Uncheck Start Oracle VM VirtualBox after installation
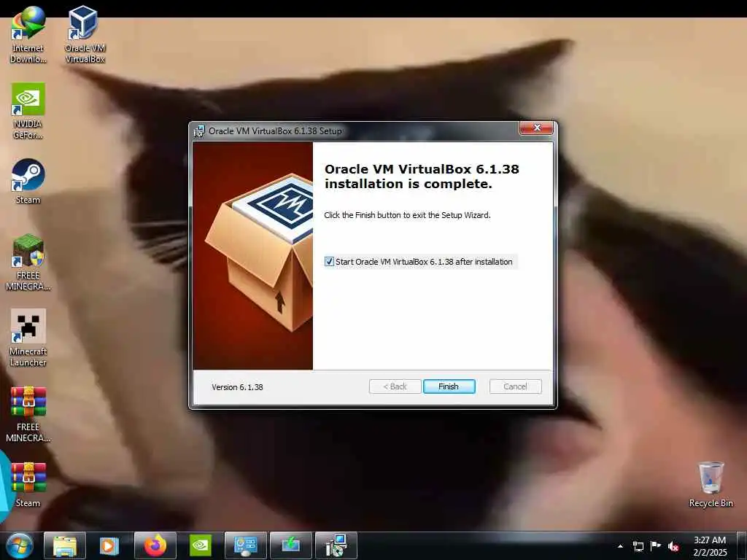This screenshot has height=560, width=747. coord(329,262)
